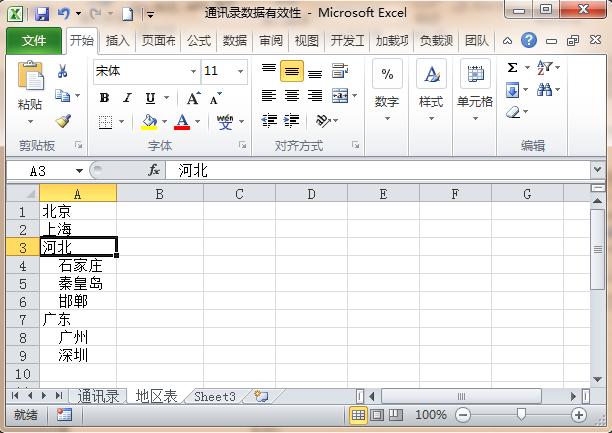Select the Format Painter brush

tap(63, 121)
